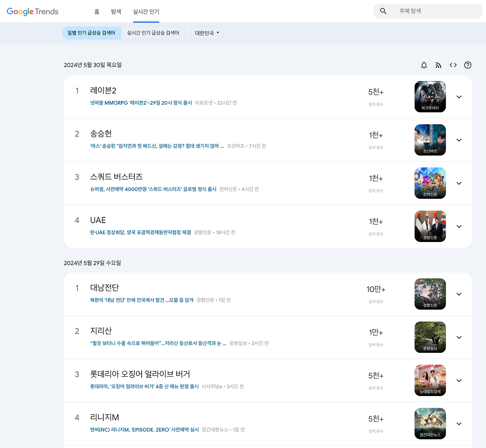Open the RSS feed icon

[x=438, y=65]
